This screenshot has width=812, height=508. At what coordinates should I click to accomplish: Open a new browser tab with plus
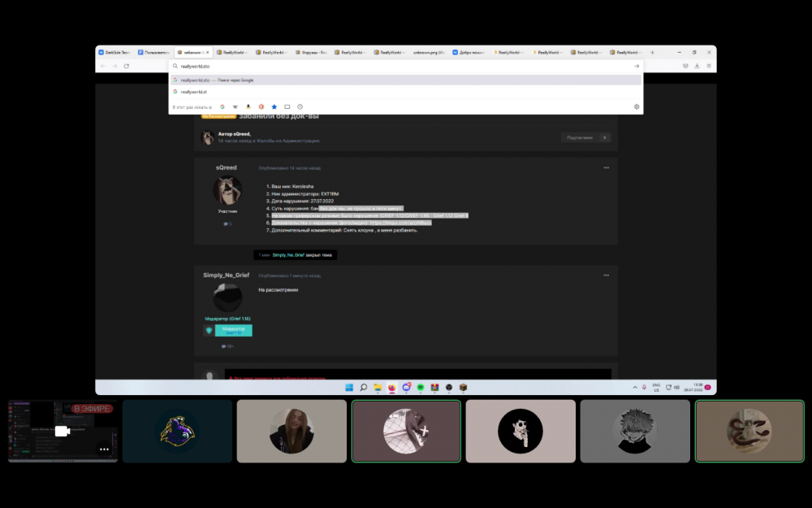coord(653,52)
